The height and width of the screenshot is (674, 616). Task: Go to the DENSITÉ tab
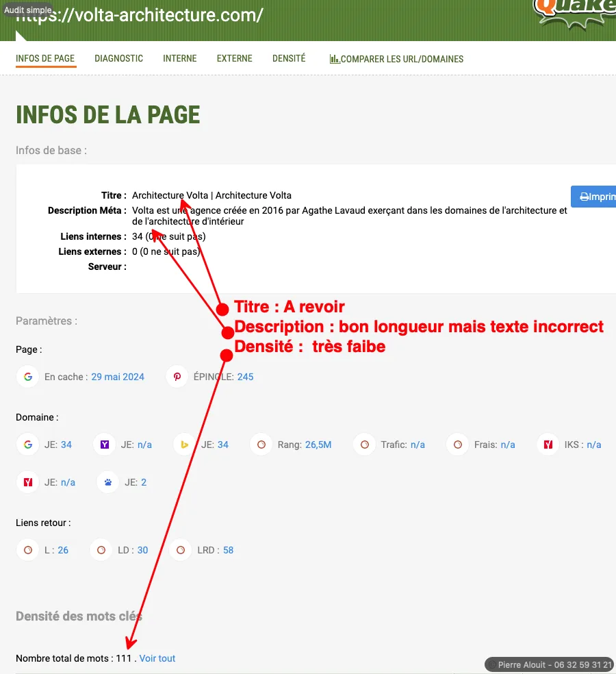pyautogui.click(x=289, y=59)
